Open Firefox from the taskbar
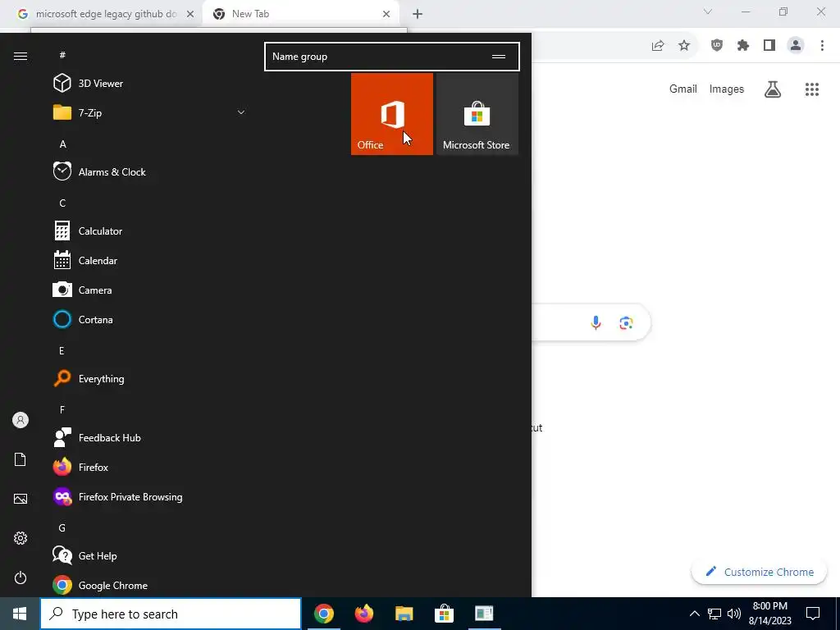The height and width of the screenshot is (630, 840). click(x=363, y=614)
